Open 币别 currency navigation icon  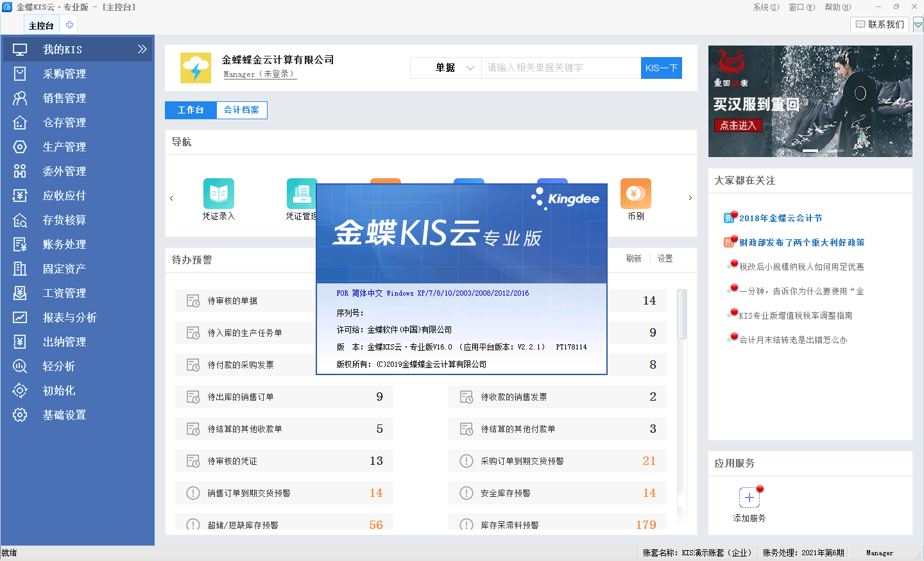click(636, 194)
